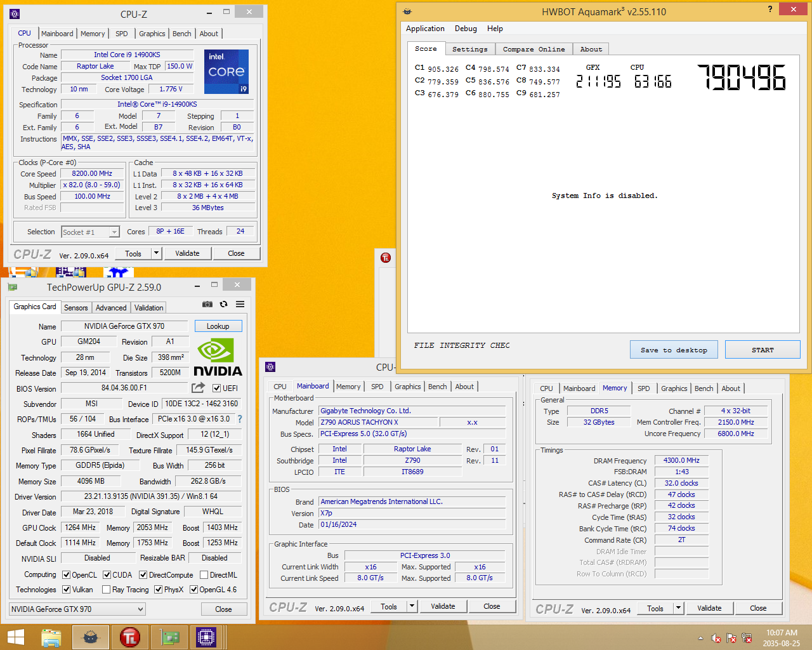Open the Sensors tab in GPU-Z
The image size is (812, 650).
76,308
